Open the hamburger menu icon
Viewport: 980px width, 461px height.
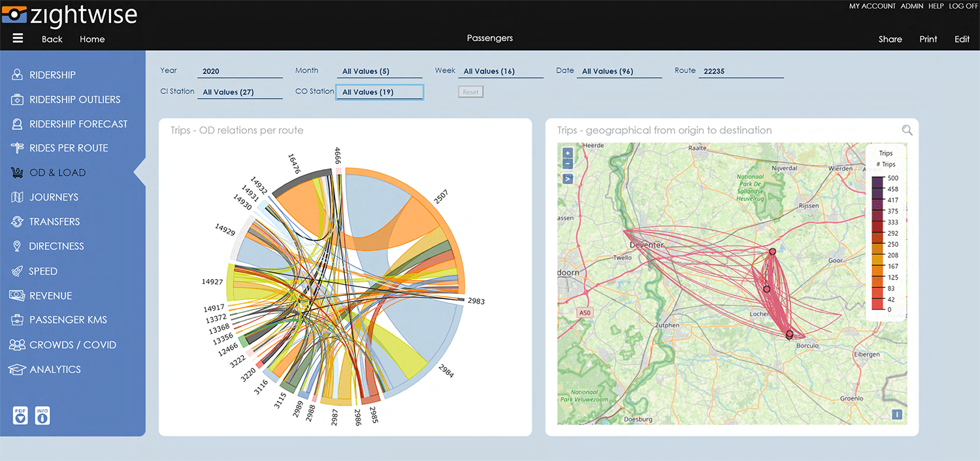point(18,39)
